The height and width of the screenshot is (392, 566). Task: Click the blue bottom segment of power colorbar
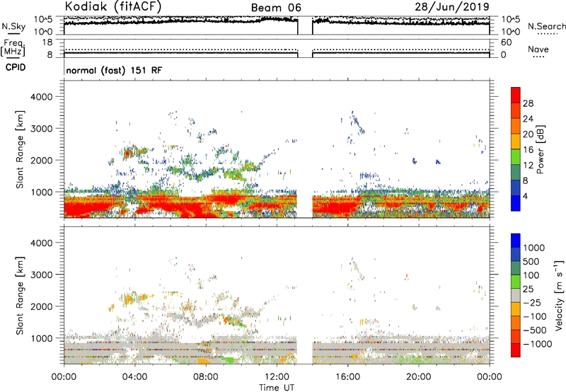point(516,203)
